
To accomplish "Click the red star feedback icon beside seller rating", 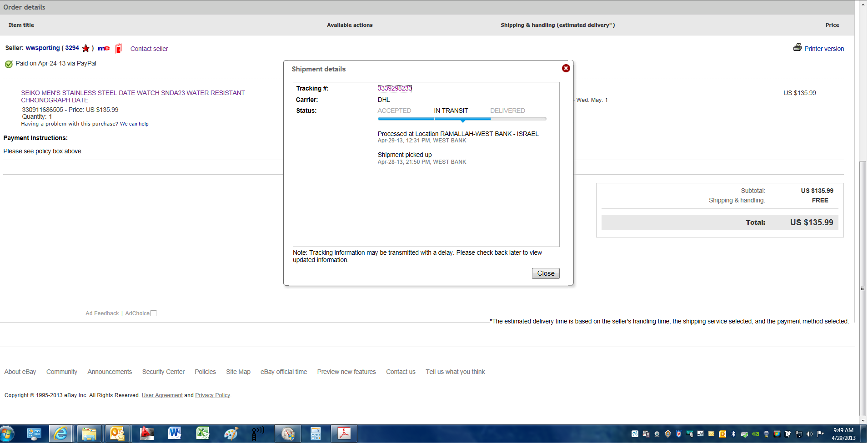I will (85, 48).
